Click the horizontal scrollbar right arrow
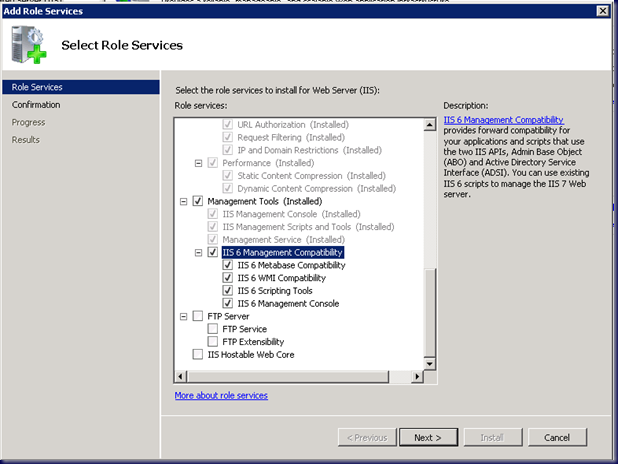 point(417,376)
